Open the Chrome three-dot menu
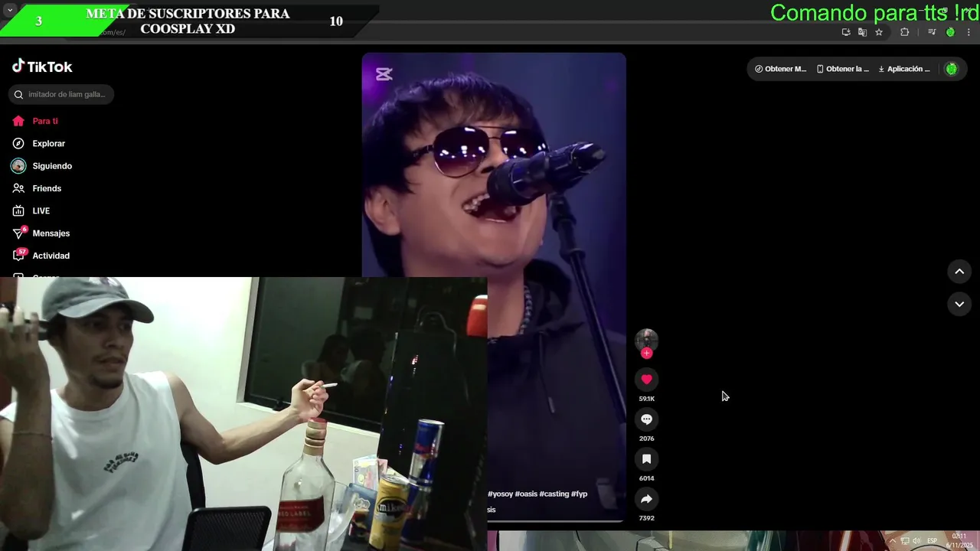 pyautogui.click(x=969, y=32)
